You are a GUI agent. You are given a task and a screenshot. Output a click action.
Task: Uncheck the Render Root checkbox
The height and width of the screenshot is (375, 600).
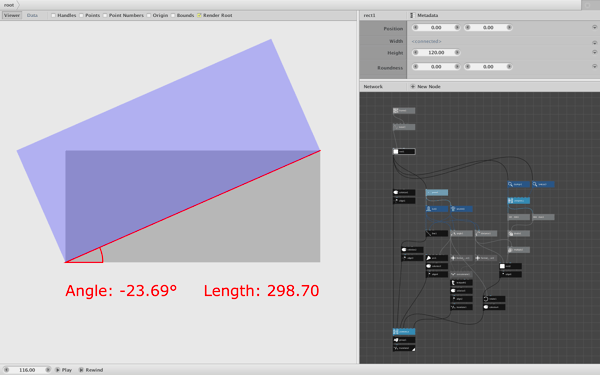click(x=199, y=15)
